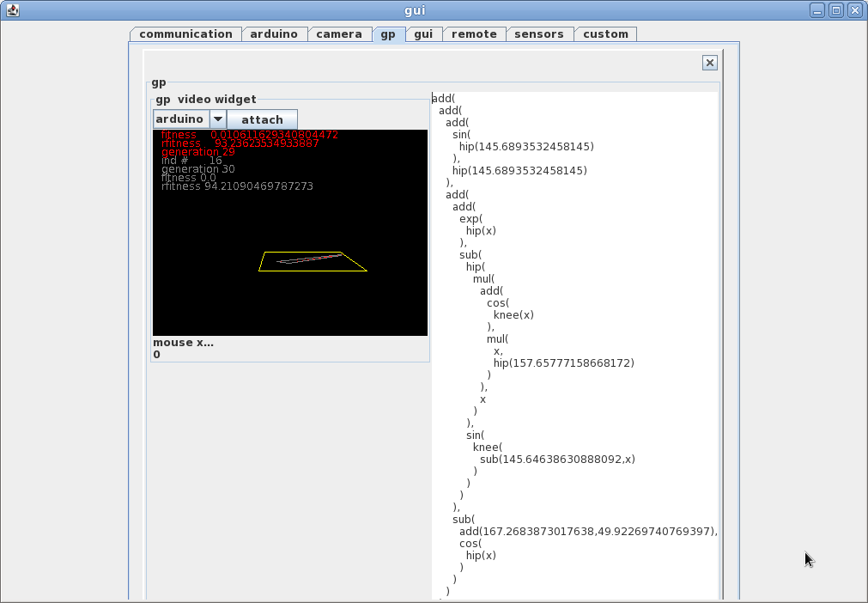The width and height of the screenshot is (868, 603).
Task: Open the gui tab
Action: (423, 34)
